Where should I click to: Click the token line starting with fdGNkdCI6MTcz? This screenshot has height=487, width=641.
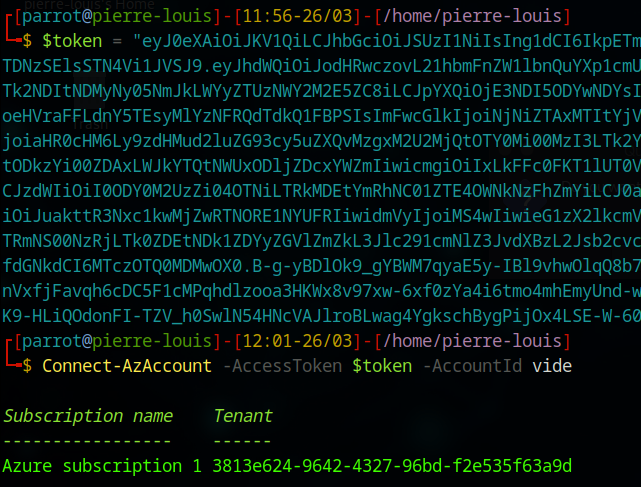pyautogui.click(x=321, y=266)
